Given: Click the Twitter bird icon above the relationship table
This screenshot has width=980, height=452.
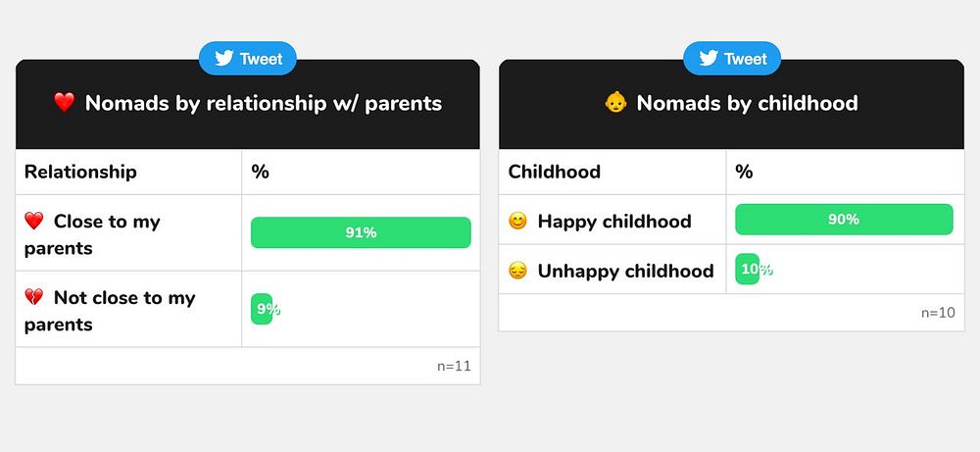Looking at the screenshot, I should coord(221,59).
